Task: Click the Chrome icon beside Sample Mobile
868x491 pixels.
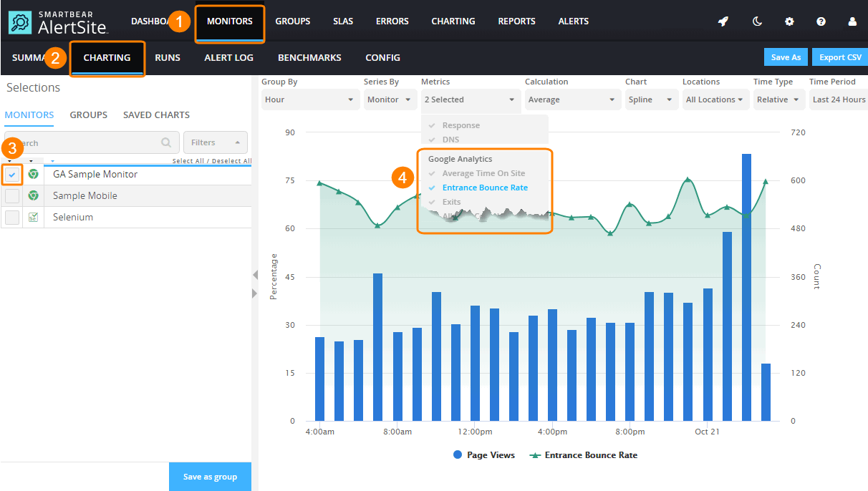Action: coord(33,195)
